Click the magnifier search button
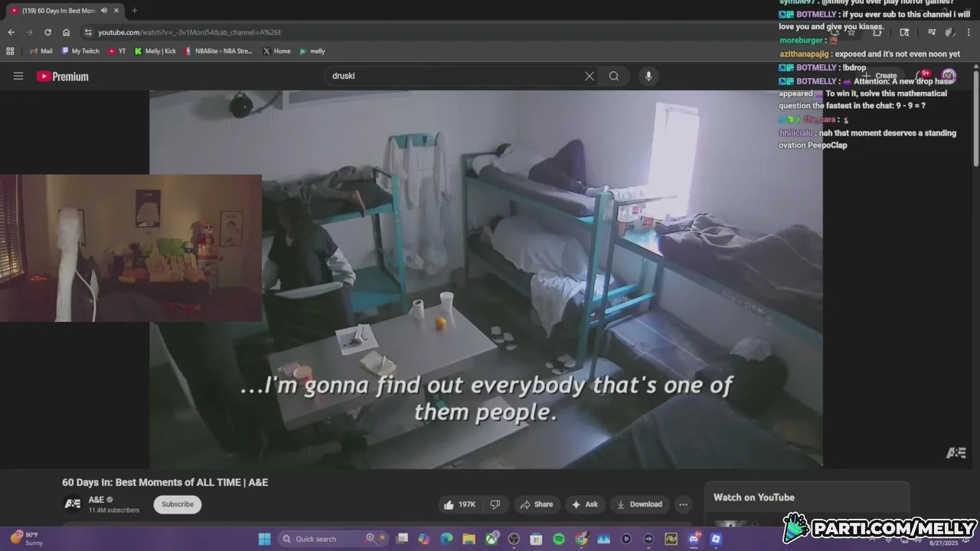Image resolution: width=980 pixels, height=551 pixels. pyautogui.click(x=614, y=76)
